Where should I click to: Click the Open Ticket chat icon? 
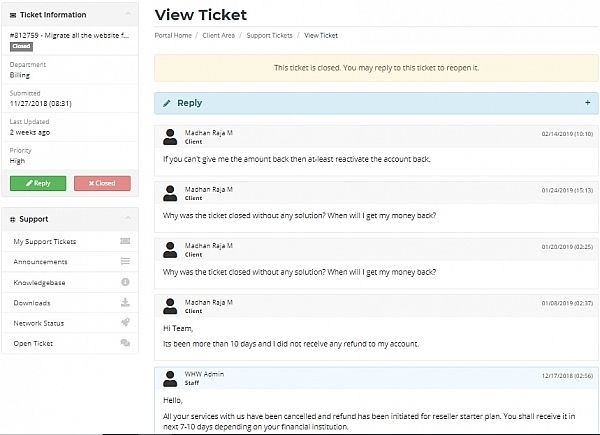[x=125, y=343]
